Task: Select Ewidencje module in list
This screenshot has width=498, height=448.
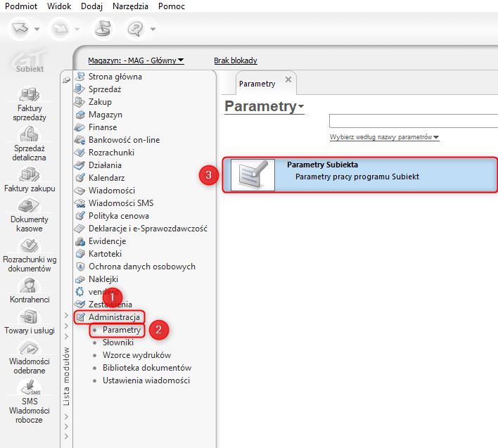Action: pos(107,241)
